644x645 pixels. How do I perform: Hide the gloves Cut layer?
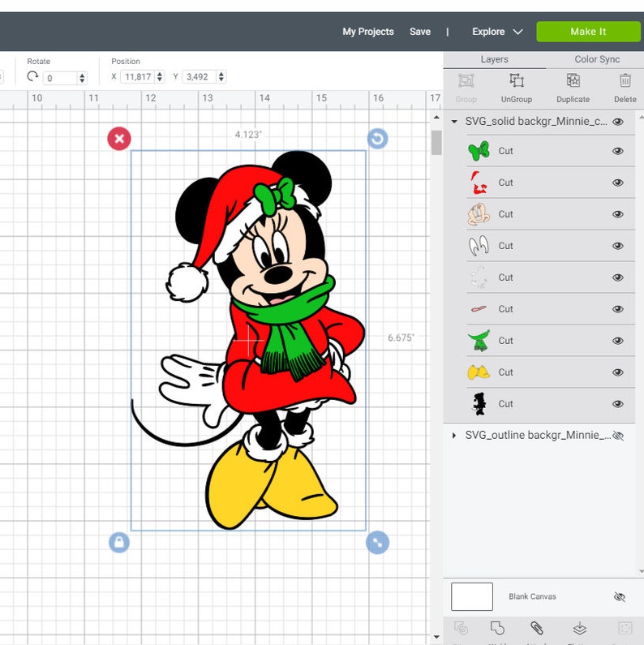[618, 246]
